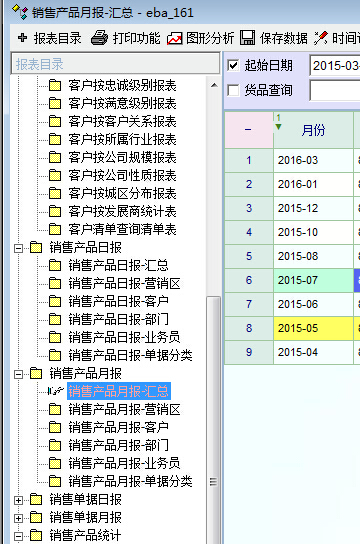
Task: Click folder icon of 销售产品月报-客户
Action: [x=55, y=427]
